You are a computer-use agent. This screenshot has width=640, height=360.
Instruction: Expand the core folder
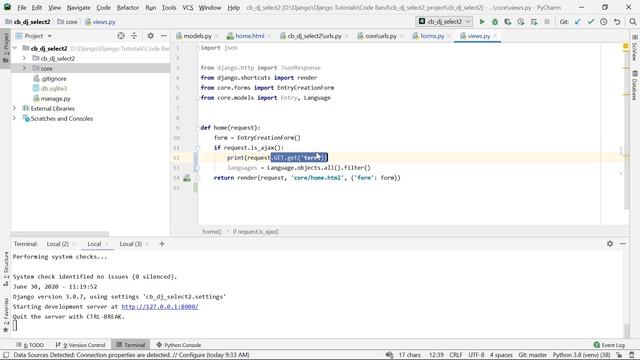pos(24,68)
